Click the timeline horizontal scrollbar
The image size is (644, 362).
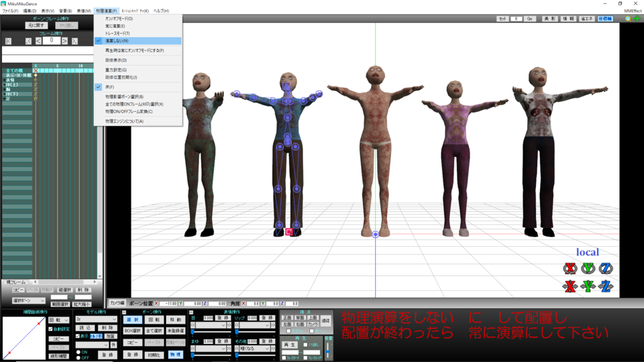pyautogui.click(x=64, y=282)
